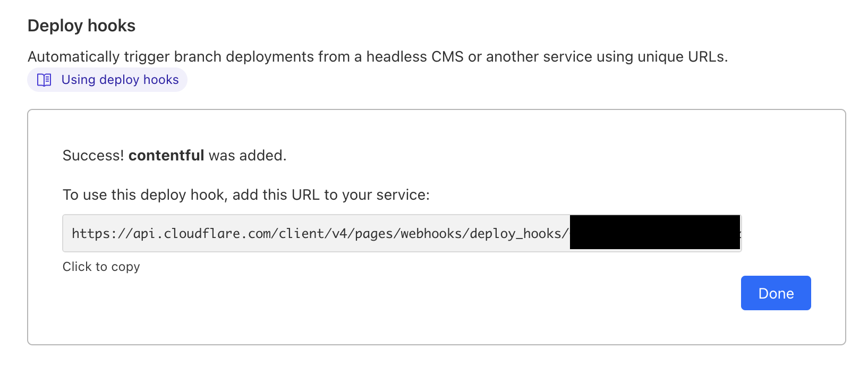Click the "Deploy hooks" section heading

pos(81,25)
